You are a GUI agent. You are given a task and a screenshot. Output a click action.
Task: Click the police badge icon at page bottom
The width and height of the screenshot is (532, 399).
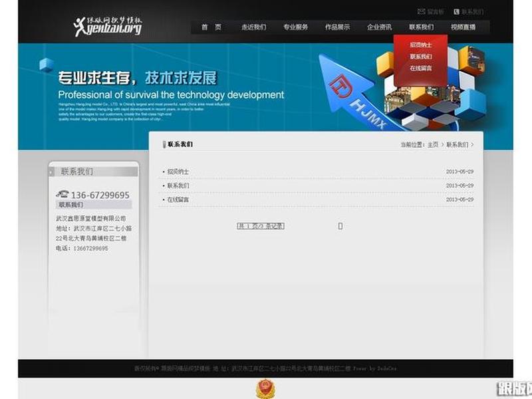pyautogui.click(x=265, y=389)
